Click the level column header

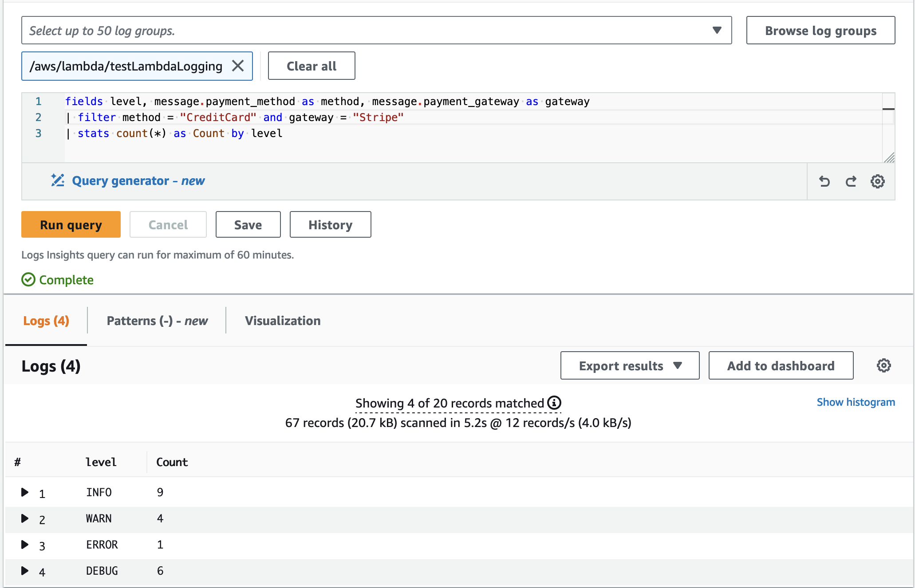(x=101, y=462)
